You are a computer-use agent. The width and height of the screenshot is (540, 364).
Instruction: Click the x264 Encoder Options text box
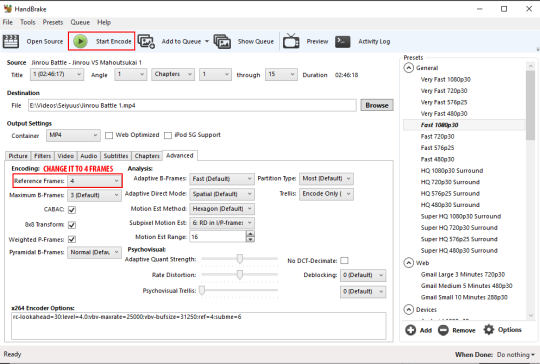pyautogui.click(x=199, y=326)
